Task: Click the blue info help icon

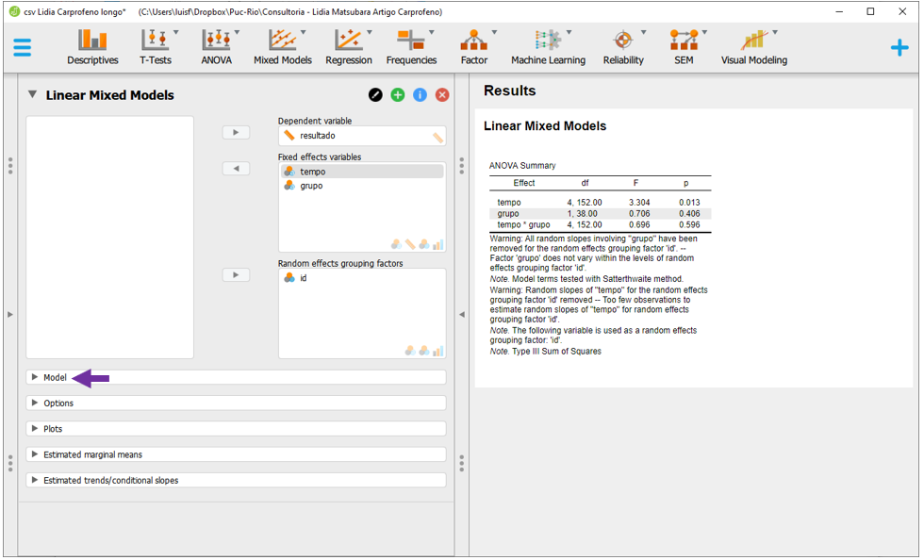Action: (x=421, y=95)
